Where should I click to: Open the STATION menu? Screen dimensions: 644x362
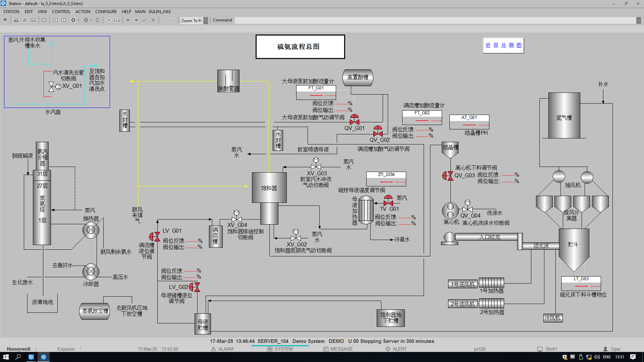pos(11,11)
